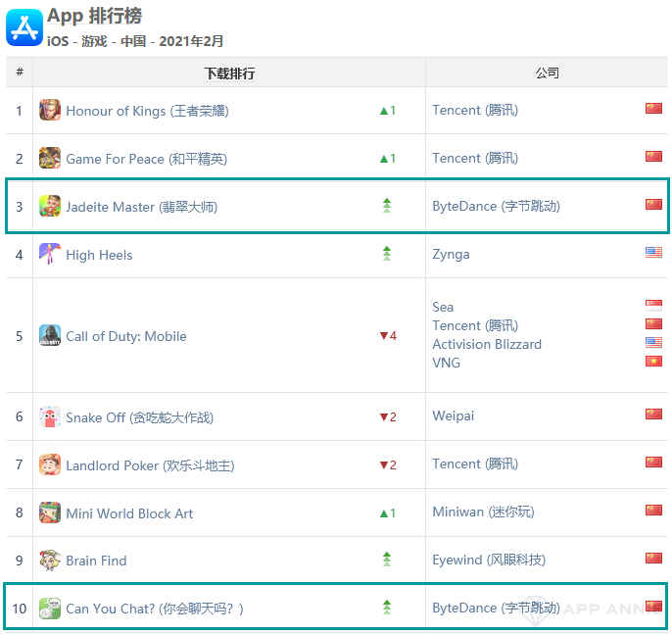Open High Heels app link
This screenshot has width=672, height=634.
pos(99,255)
